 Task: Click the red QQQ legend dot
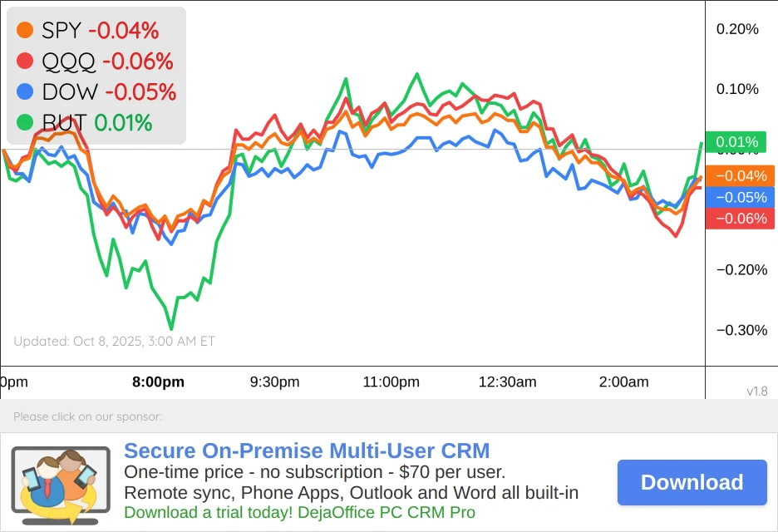25,61
